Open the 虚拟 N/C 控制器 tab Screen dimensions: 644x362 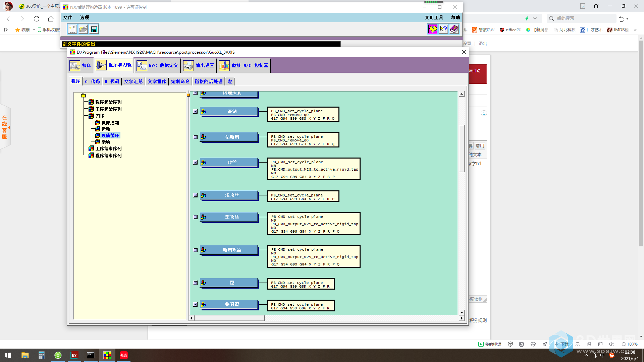click(x=244, y=65)
